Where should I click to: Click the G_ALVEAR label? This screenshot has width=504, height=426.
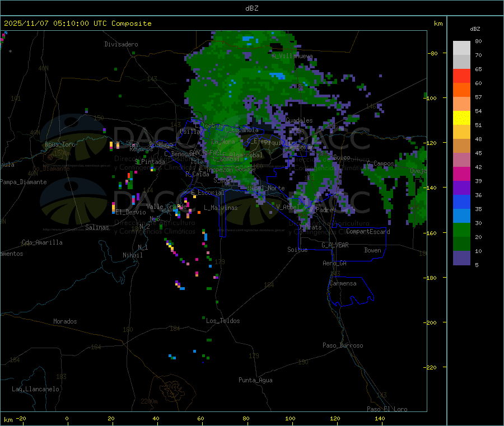335,245
